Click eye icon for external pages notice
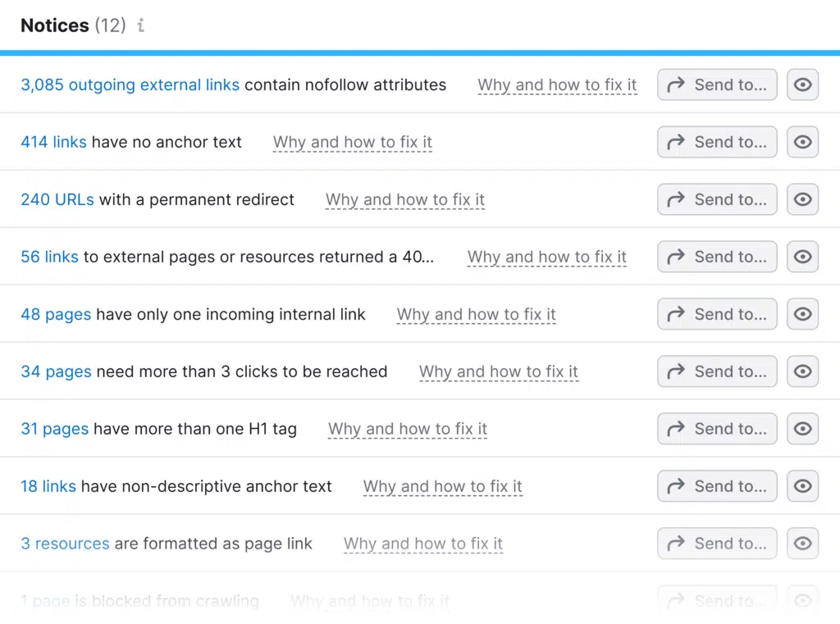The image size is (840, 624). [x=802, y=257]
